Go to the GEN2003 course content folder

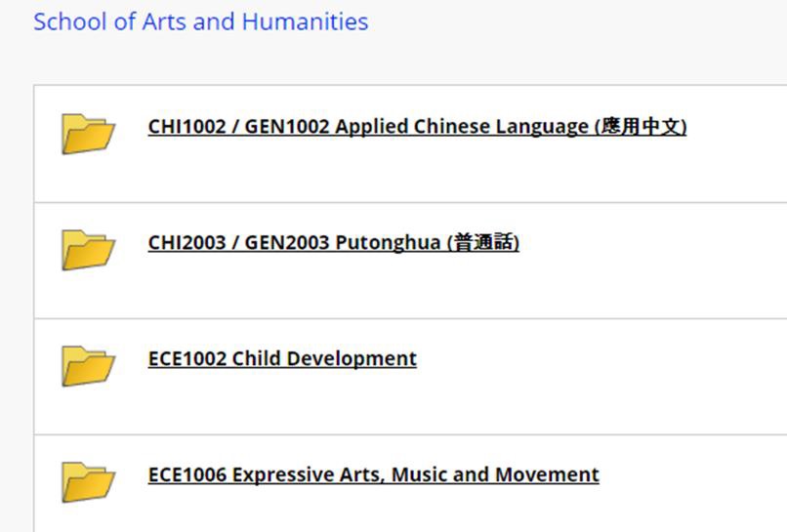coord(333,242)
